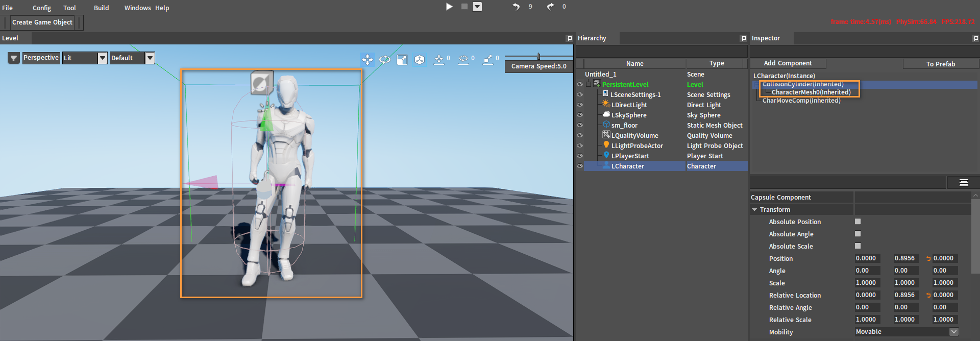
Task: Hide LSceneSettings-1 with its eye icon
Action: pos(580,95)
